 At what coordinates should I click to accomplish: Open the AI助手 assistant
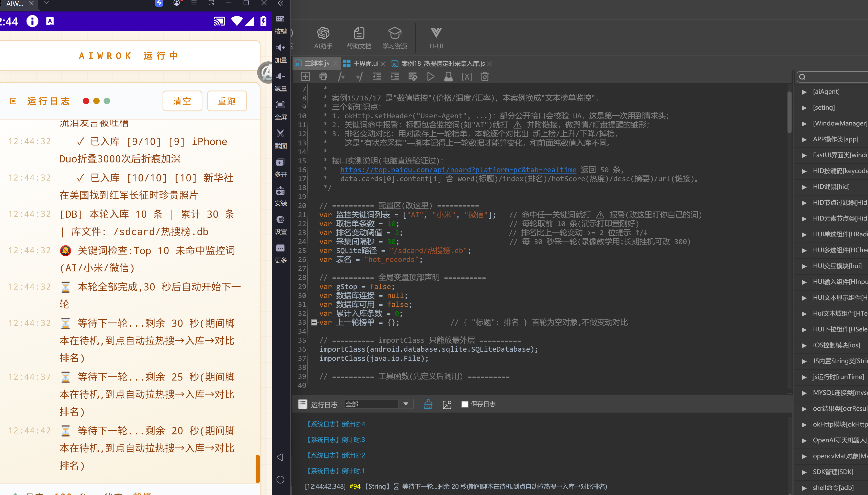[323, 38]
